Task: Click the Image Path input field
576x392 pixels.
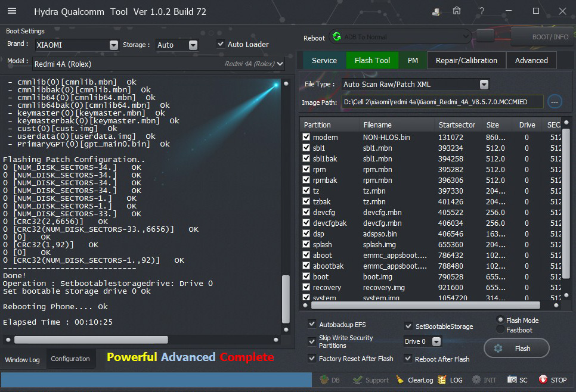Action: click(442, 102)
